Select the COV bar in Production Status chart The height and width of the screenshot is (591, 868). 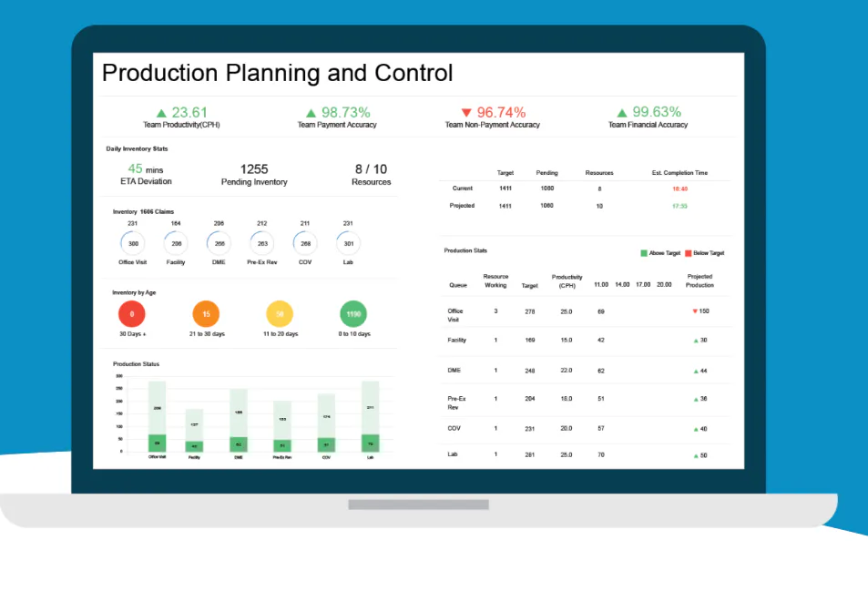(327, 423)
